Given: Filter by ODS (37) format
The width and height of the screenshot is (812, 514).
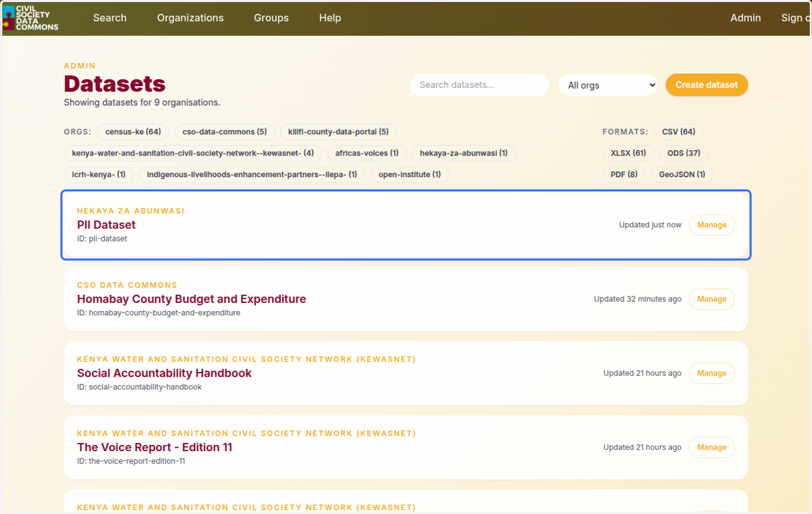Looking at the screenshot, I should coord(683,154).
